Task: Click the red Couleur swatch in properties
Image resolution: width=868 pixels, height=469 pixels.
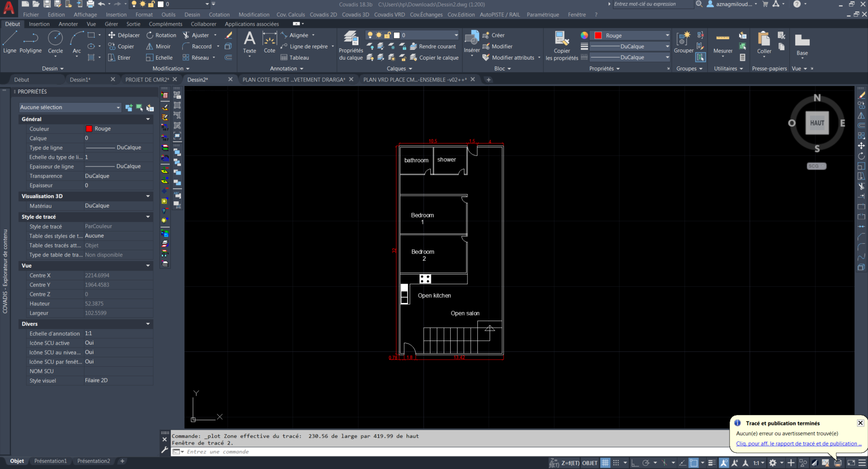Action: tap(89, 129)
